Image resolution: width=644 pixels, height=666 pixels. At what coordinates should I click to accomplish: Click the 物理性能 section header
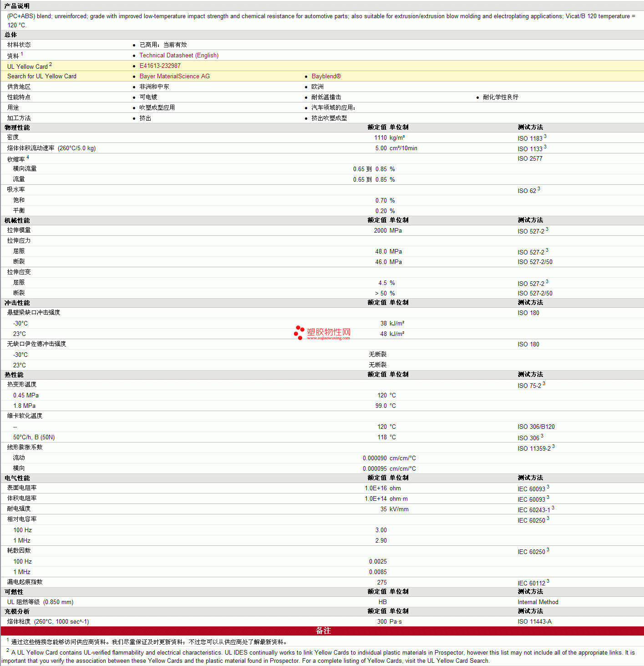(x=17, y=127)
